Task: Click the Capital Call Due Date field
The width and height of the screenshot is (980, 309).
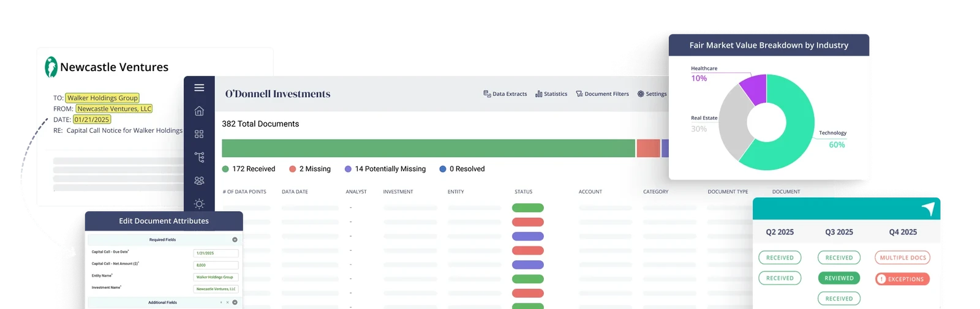Action: pyautogui.click(x=216, y=253)
